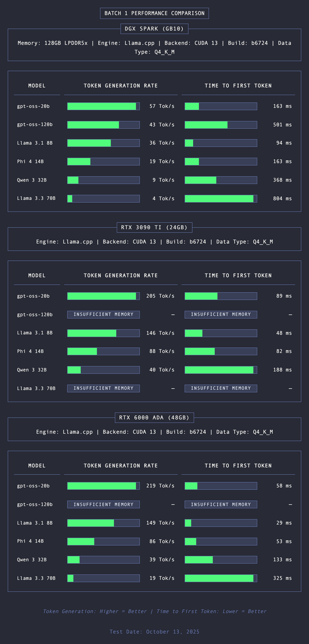Viewport: 309px width, 644px height.
Task: Click the 188 ms bar for Qwen 3 32B
Action: click(x=221, y=370)
